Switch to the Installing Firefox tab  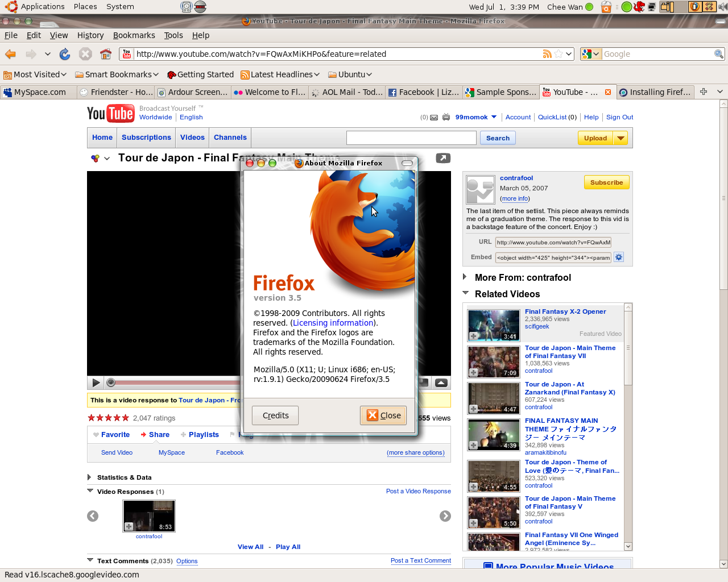[655, 92]
